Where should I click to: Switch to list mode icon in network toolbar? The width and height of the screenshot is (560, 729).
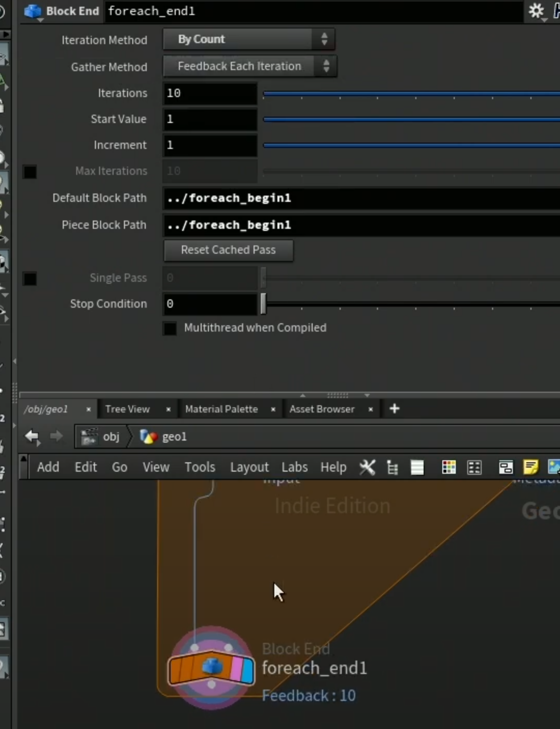tap(417, 467)
